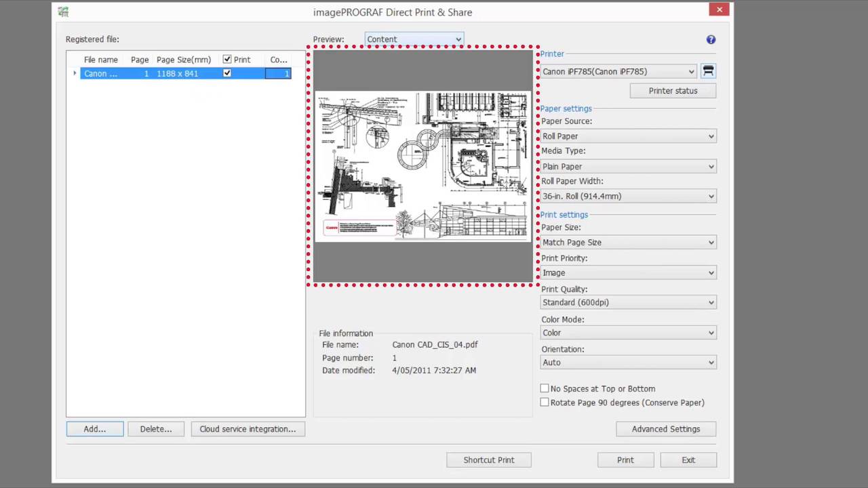The height and width of the screenshot is (488, 868).
Task: Click the Add... button
Action: [95, 429]
